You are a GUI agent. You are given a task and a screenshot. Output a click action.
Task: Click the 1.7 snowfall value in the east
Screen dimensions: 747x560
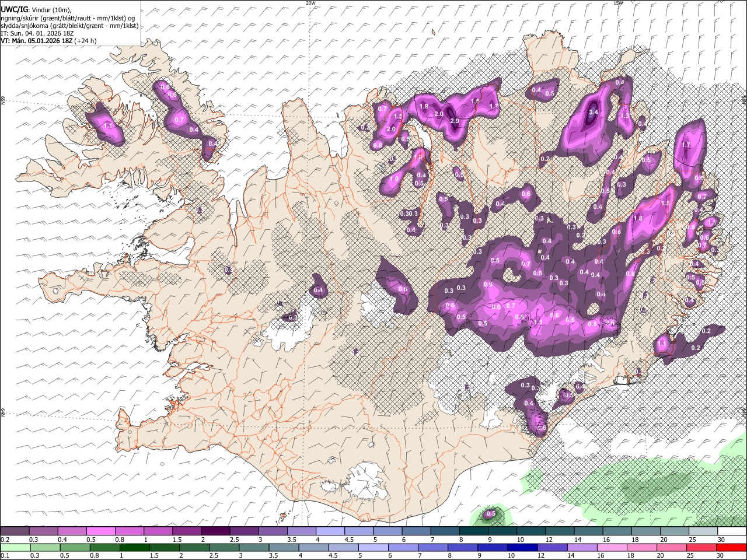coord(686,145)
